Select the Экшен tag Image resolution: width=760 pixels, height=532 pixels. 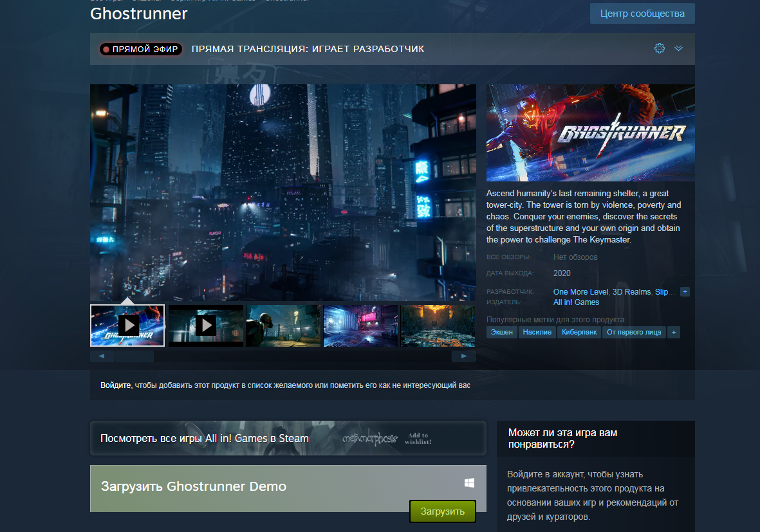pos(502,332)
